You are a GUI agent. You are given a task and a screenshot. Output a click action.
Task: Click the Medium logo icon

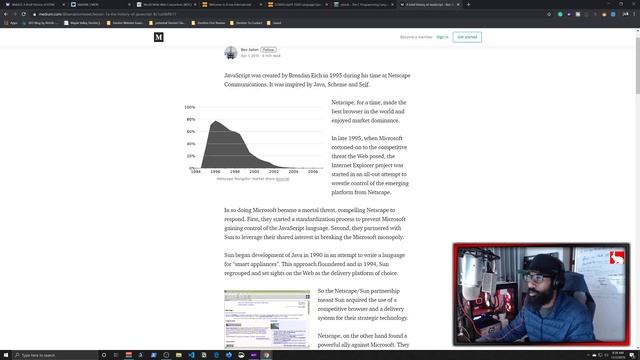click(158, 37)
